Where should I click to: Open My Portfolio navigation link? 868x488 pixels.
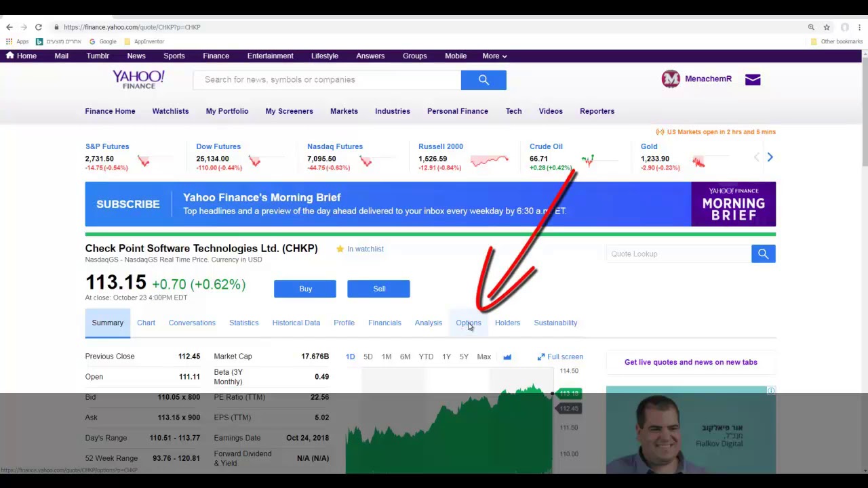tap(227, 111)
